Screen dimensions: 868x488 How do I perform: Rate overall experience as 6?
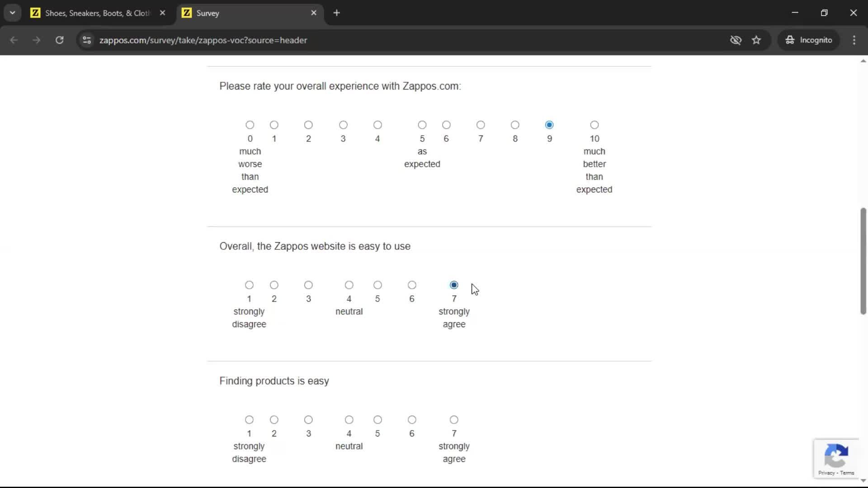point(446,125)
